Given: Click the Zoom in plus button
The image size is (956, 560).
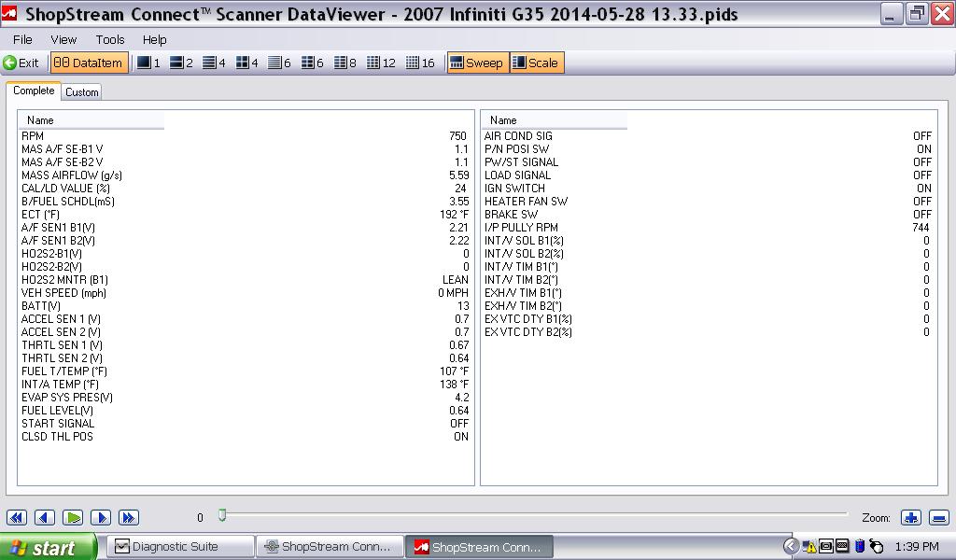Looking at the screenshot, I should 911,518.
